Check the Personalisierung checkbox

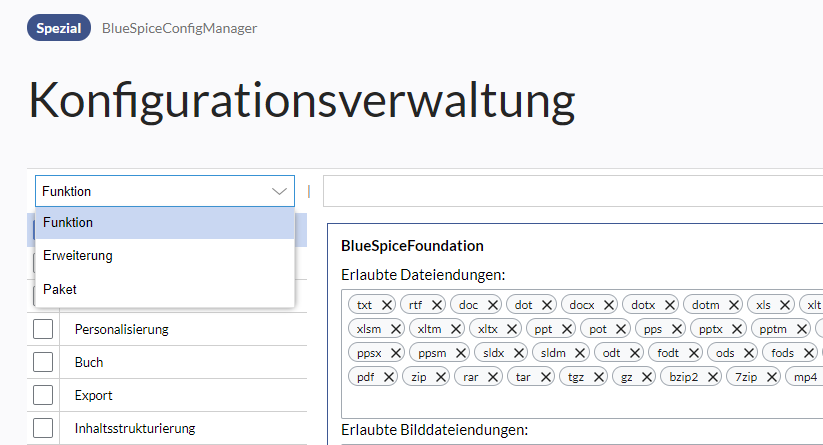pos(43,329)
